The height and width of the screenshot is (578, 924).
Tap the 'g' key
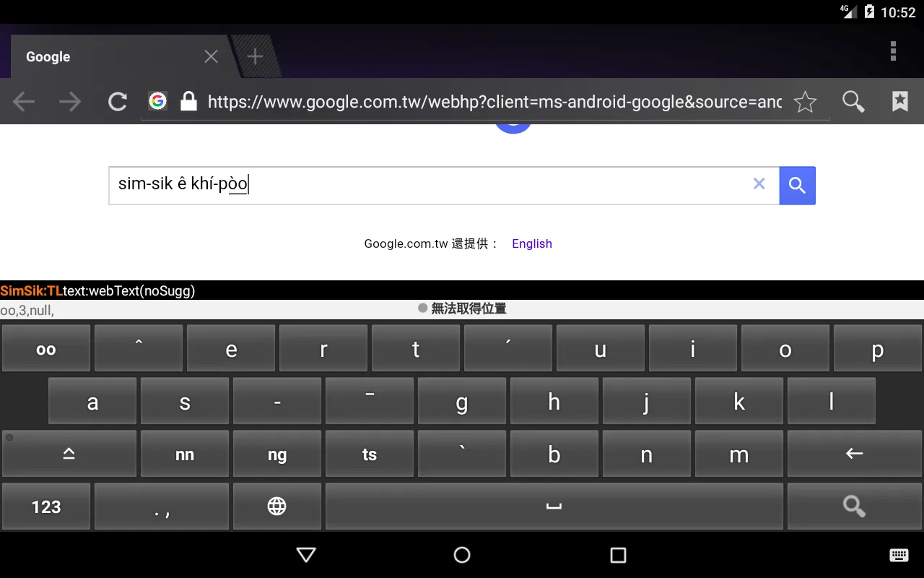[x=462, y=400]
